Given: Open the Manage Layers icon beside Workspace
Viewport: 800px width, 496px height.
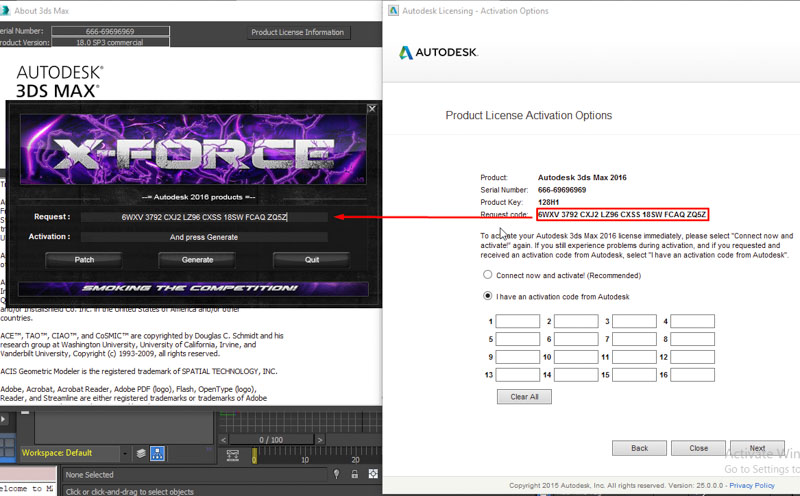Looking at the screenshot, I should 142,453.
